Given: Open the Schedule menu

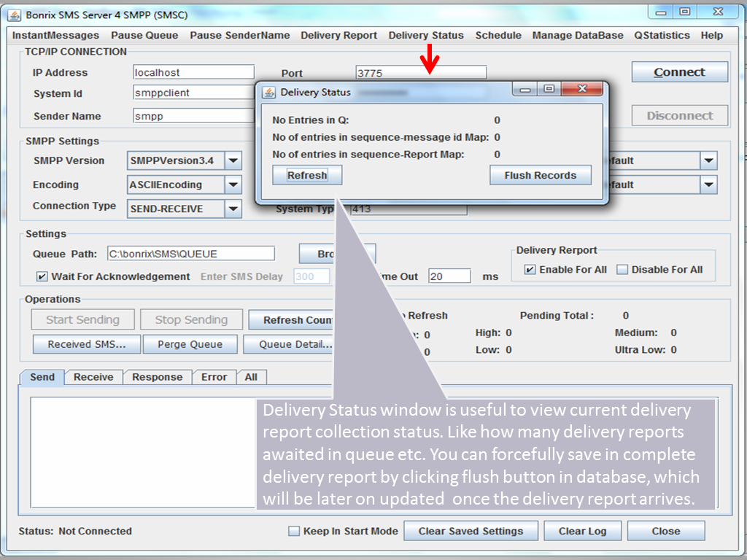Looking at the screenshot, I should click(x=498, y=35).
